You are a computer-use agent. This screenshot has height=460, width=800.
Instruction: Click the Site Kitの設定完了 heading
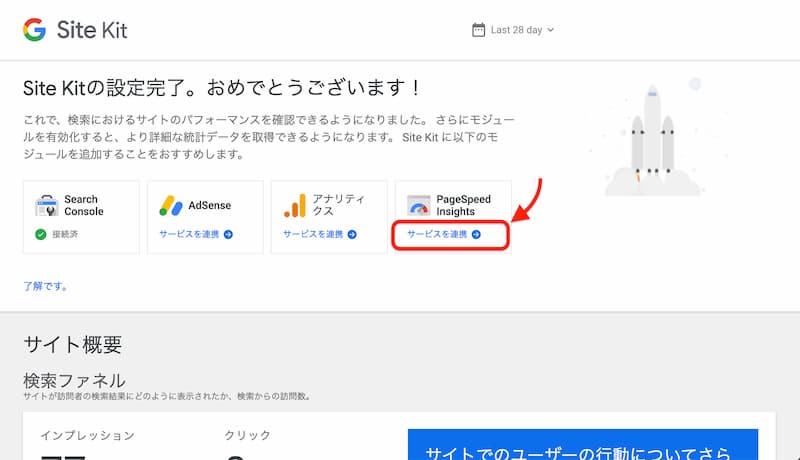(x=221, y=88)
